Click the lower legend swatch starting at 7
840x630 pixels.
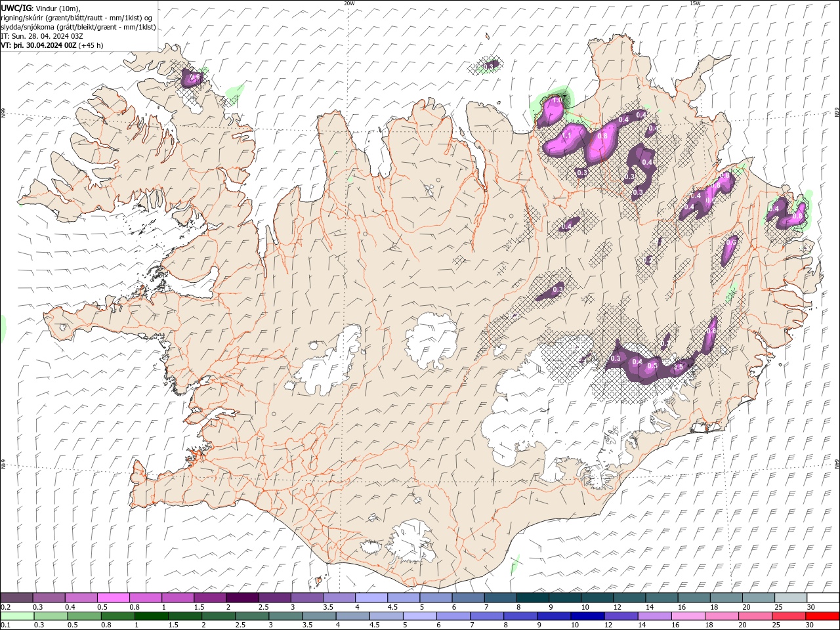click(x=487, y=616)
